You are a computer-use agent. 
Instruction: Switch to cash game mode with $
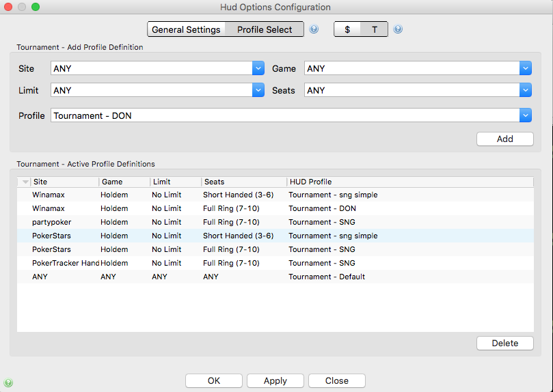click(x=347, y=29)
